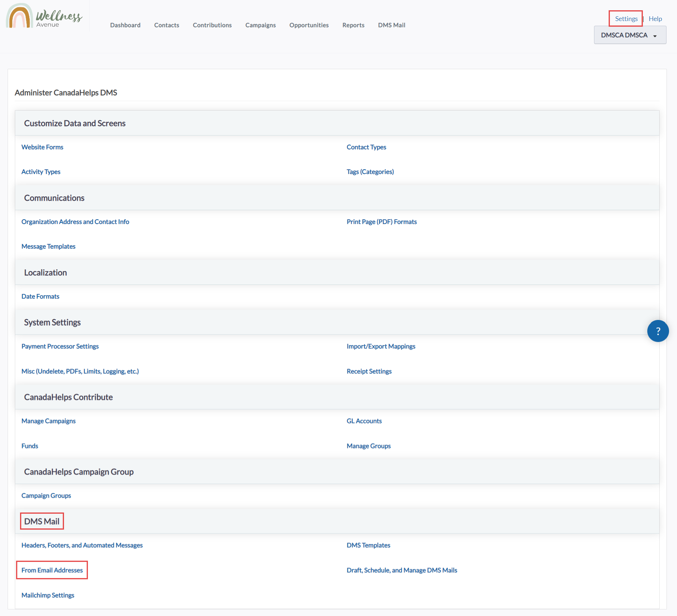The height and width of the screenshot is (616, 677).
Task: Click the Wellness Avenue logo
Action: point(44,16)
